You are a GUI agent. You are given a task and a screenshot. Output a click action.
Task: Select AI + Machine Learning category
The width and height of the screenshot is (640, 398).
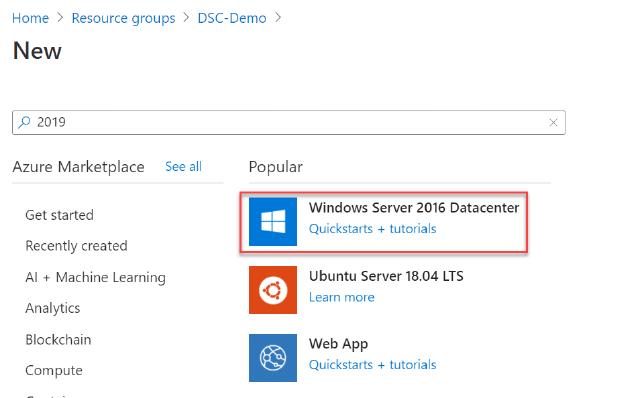96,278
